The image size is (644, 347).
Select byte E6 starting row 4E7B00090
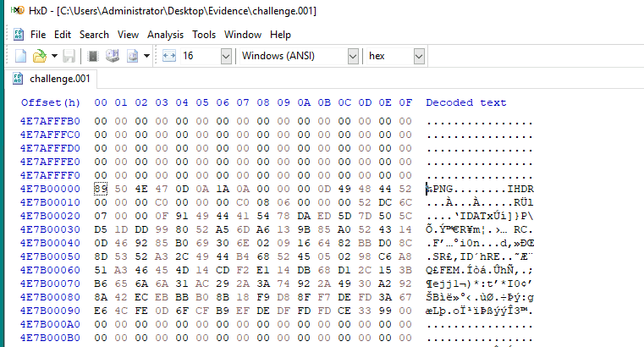pyautogui.click(x=101, y=311)
